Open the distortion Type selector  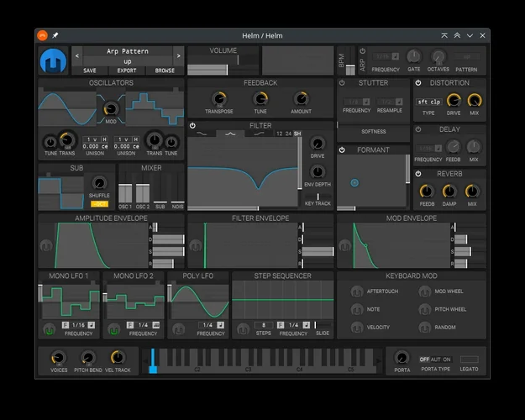pos(428,102)
